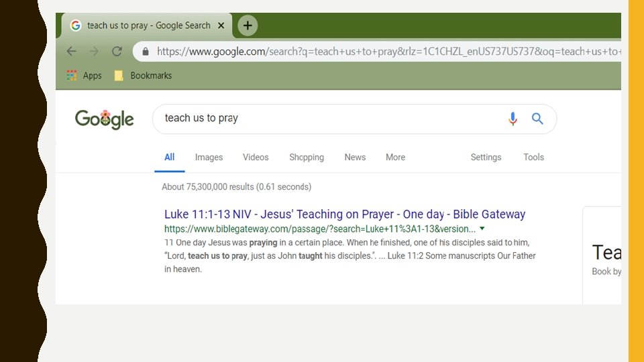
Task: Select the 'teach us to pray - Google Search' tab
Action: coord(147,25)
